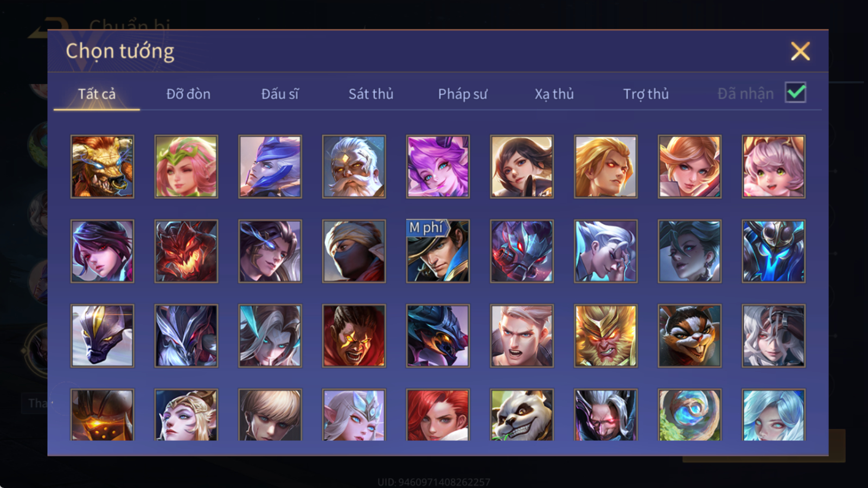The image size is (868, 488).
Task: Pick the panda hero portrait
Action: (x=522, y=415)
